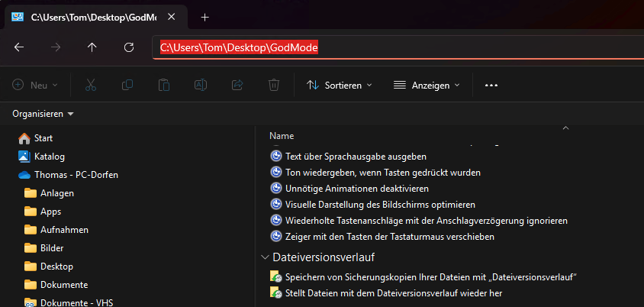Image resolution: width=644 pixels, height=307 pixels.
Task: Open the Neu creation button
Action: coord(36,86)
